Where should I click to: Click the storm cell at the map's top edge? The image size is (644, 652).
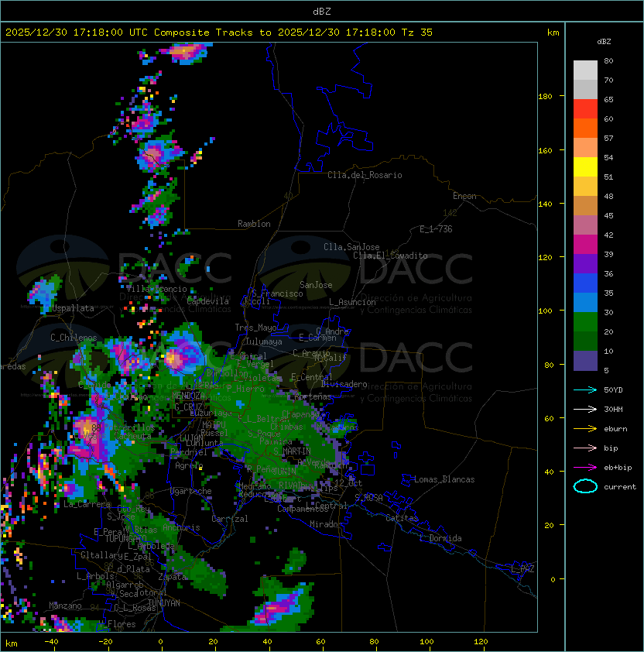[187, 53]
